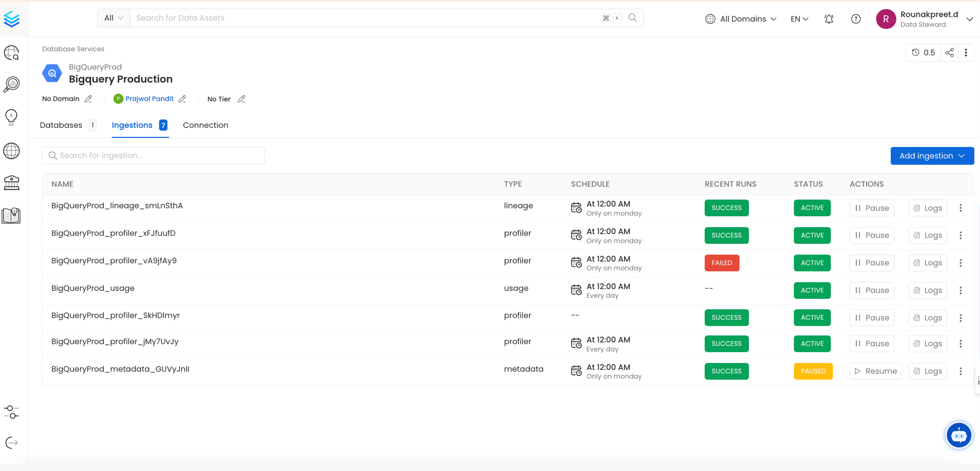
Task: Expand the EN language selector
Action: [799, 18]
